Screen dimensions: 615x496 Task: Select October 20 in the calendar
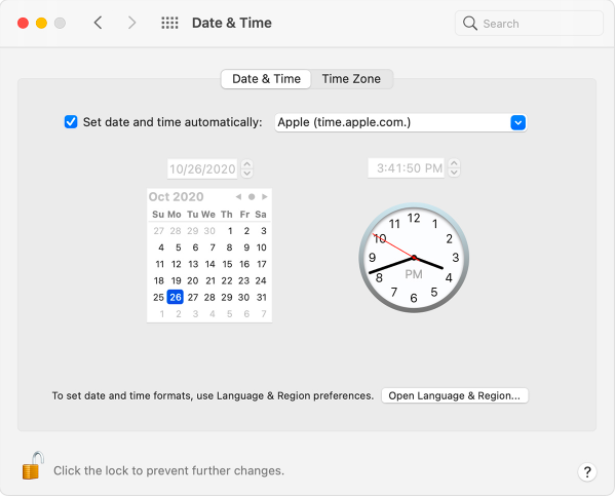(193, 281)
